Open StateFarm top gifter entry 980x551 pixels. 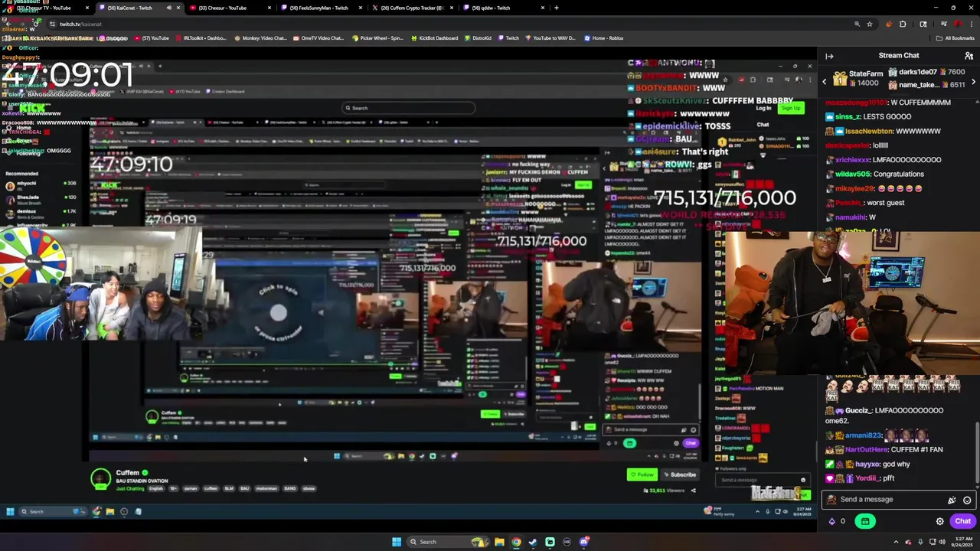tap(859, 77)
